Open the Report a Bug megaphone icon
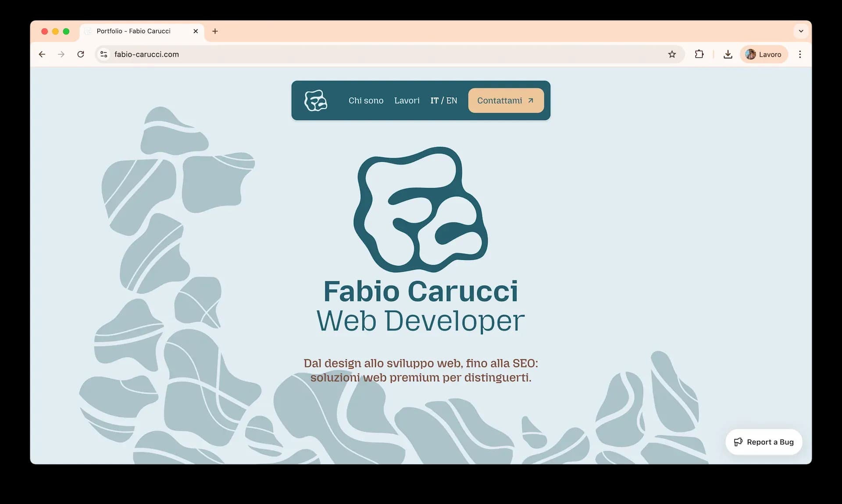The height and width of the screenshot is (504, 842). click(739, 442)
